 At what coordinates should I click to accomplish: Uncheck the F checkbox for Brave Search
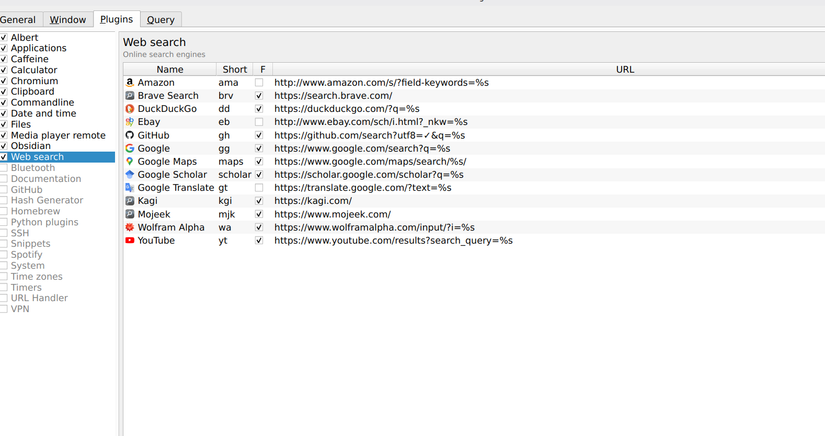(x=259, y=96)
